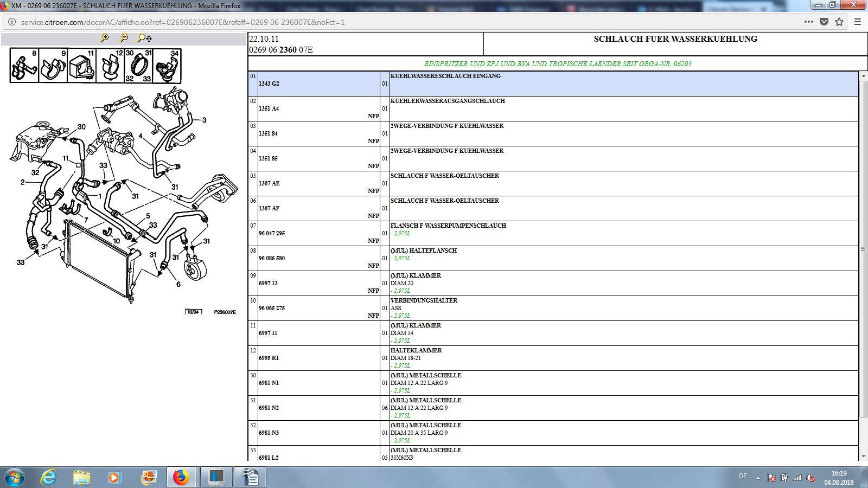Open the page actions three-dot menu
The height and width of the screenshot is (488, 868).
tap(808, 22)
